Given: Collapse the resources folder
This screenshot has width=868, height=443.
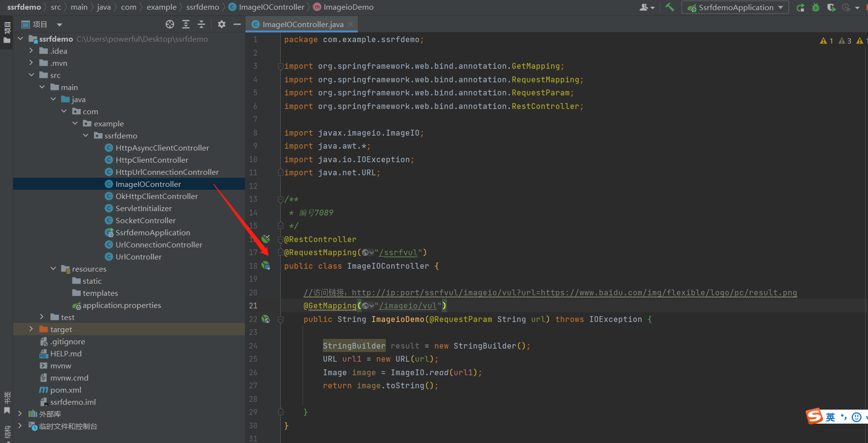Looking at the screenshot, I should [x=53, y=269].
